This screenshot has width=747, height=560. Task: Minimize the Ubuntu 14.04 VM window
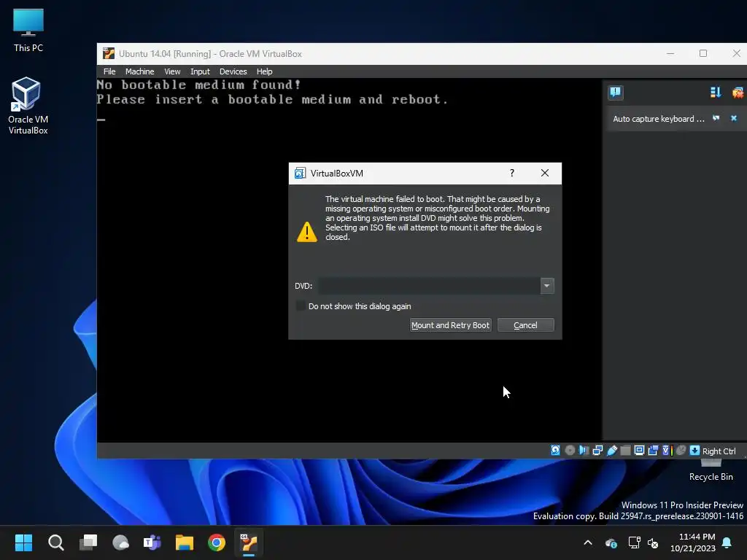670,53
